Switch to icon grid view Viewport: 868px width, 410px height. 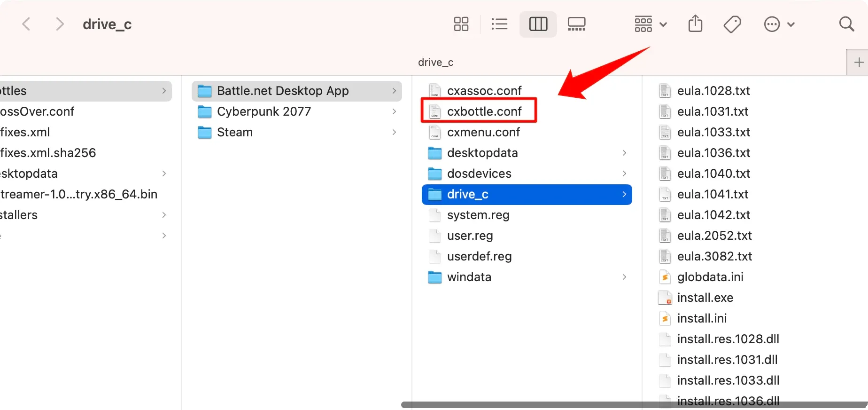[x=461, y=24]
